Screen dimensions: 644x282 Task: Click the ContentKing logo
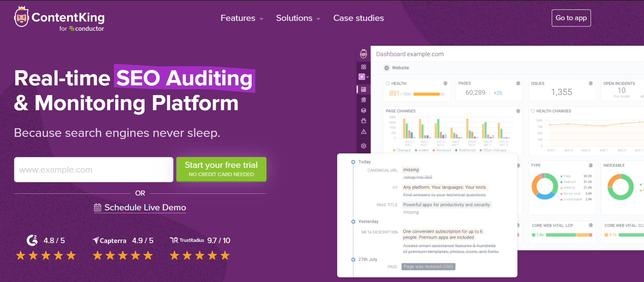point(59,19)
